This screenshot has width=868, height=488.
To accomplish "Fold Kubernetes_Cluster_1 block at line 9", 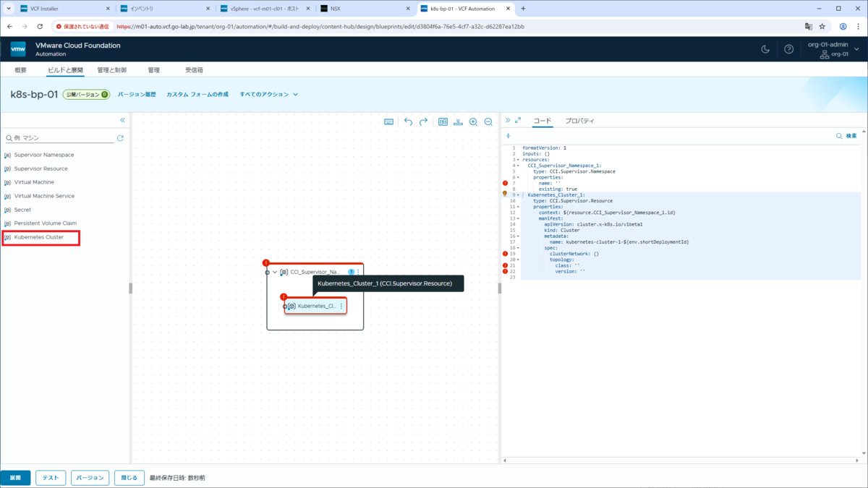I will click(x=518, y=195).
